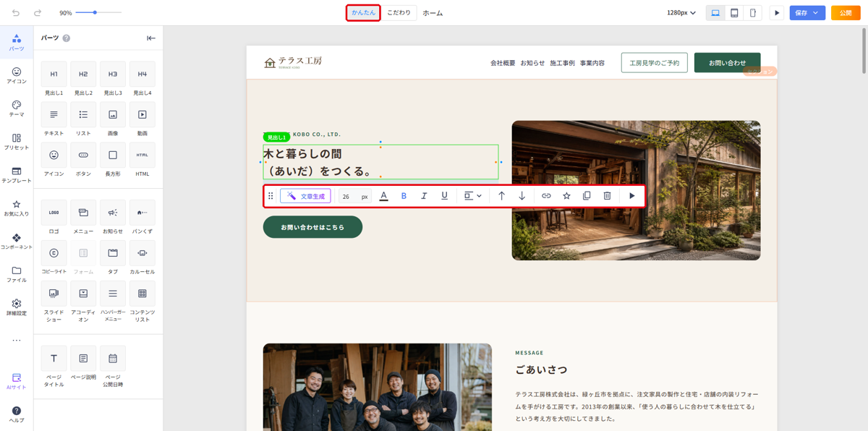
Task: Select the 長方形 rectangle part
Action: (x=113, y=160)
